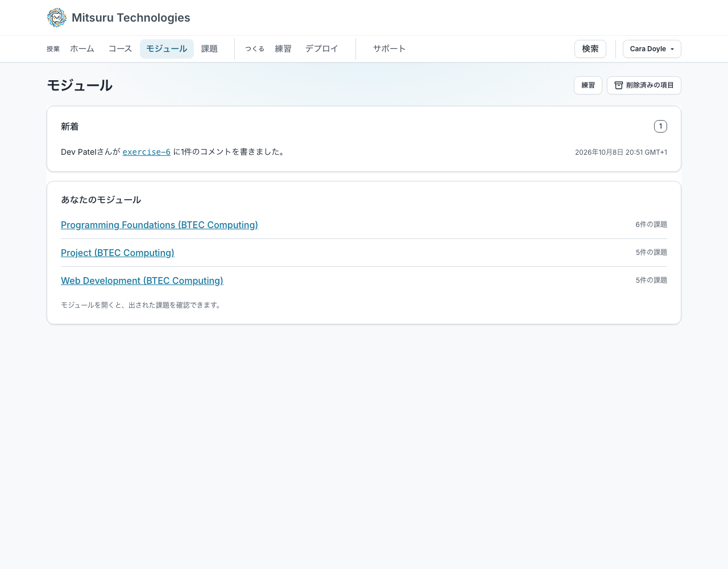Click the 新着 section heading
This screenshot has width=728, height=569.
pos(70,126)
